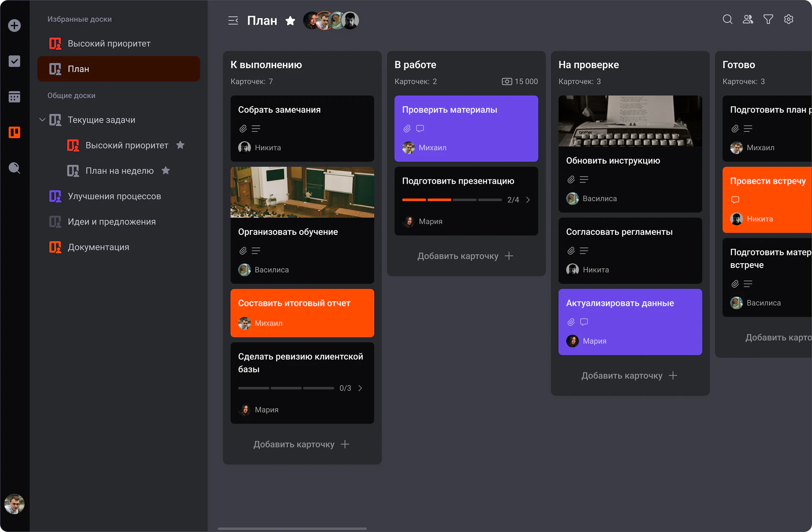Open the search chat icon in left rail
The width and height of the screenshot is (812, 532).
[14, 168]
